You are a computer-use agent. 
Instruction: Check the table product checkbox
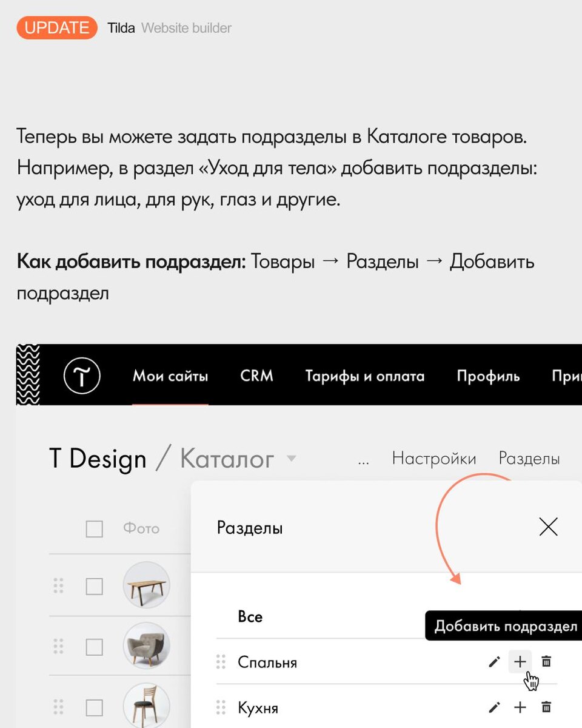pyautogui.click(x=94, y=587)
